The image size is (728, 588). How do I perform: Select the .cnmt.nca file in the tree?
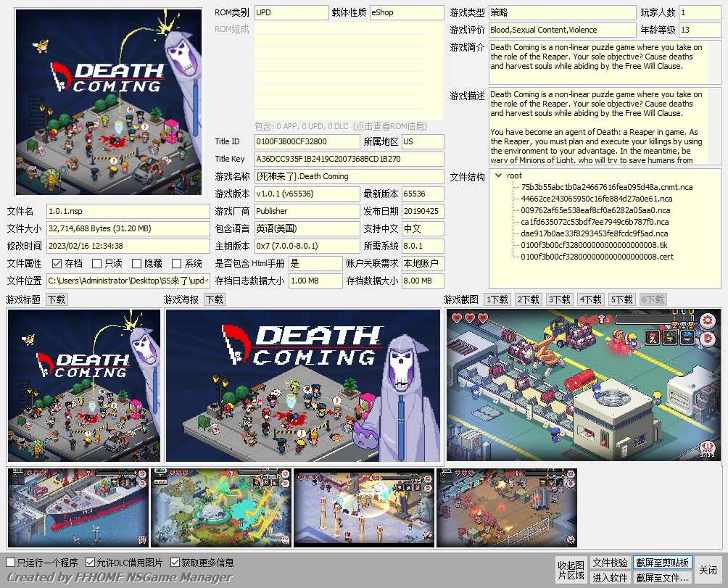click(x=606, y=187)
